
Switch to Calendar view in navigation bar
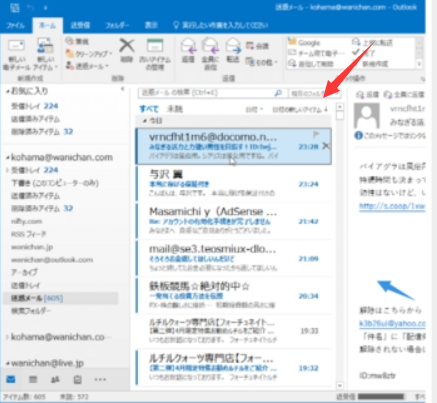tap(33, 379)
